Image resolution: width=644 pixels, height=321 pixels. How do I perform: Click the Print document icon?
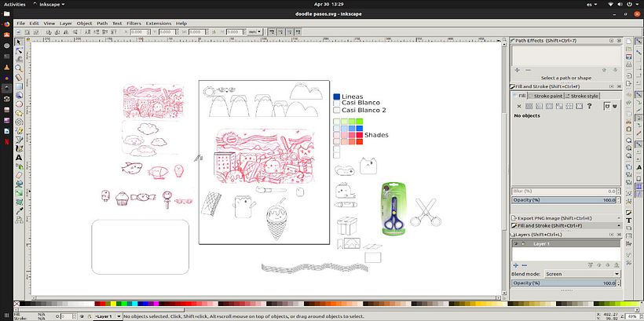[x=628, y=65]
